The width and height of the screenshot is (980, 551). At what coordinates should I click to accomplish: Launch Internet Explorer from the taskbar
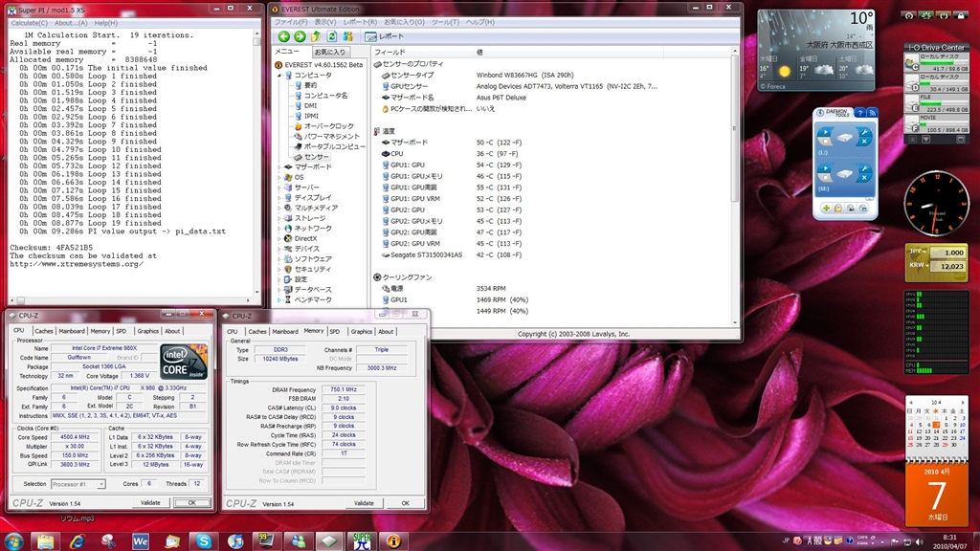[x=76, y=540]
